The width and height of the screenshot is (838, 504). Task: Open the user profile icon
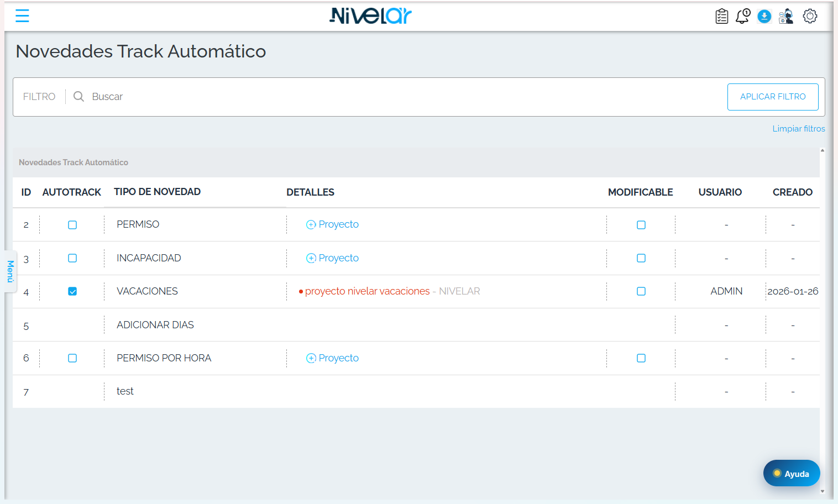(786, 16)
